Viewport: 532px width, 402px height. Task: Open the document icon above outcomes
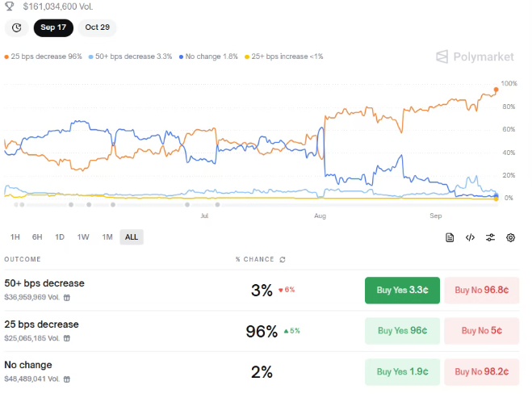tap(450, 237)
